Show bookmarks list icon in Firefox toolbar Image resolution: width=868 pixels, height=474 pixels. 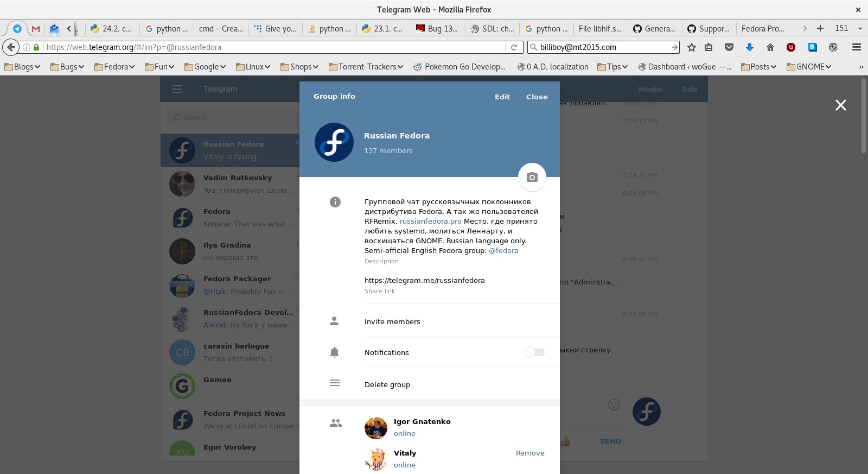coord(709,47)
